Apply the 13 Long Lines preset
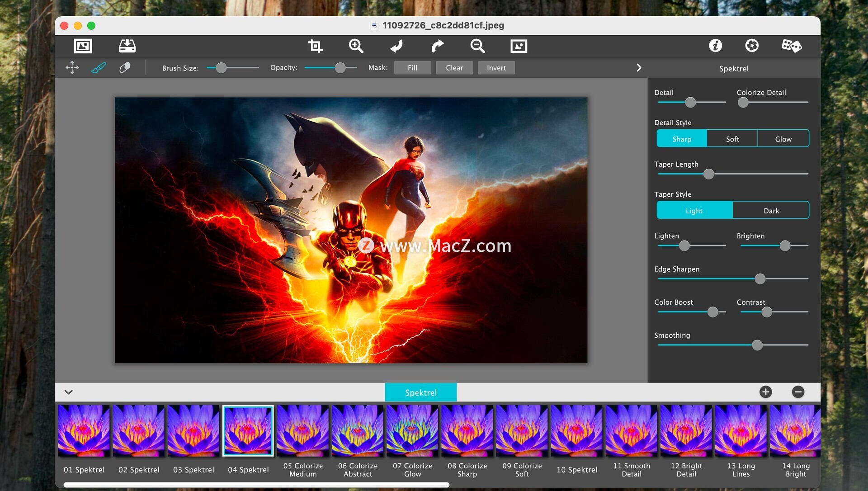The image size is (868, 491). click(x=741, y=431)
